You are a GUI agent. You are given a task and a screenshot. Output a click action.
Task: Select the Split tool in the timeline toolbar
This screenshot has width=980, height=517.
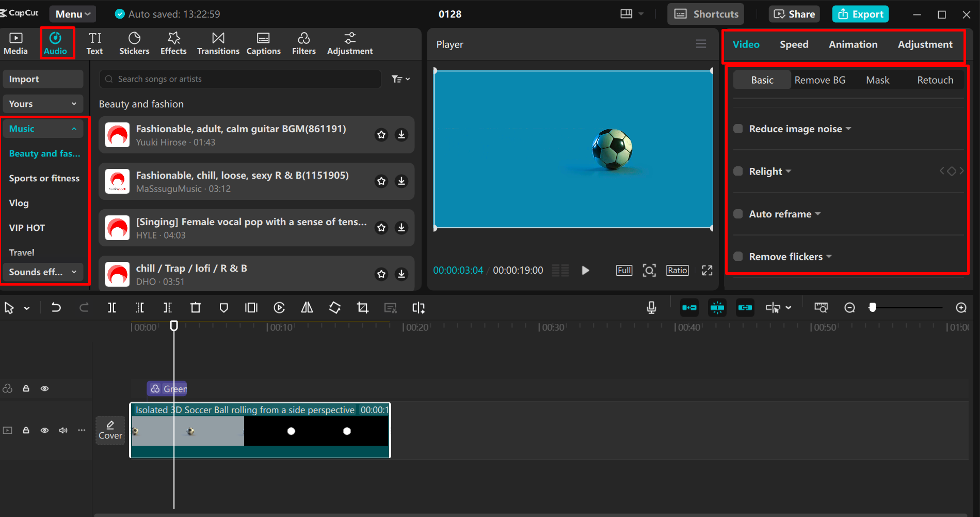pos(111,307)
